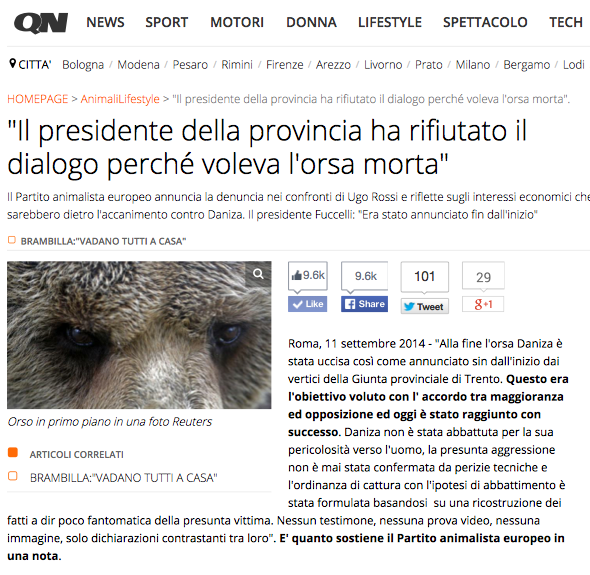Click the QN logo

click(x=41, y=23)
